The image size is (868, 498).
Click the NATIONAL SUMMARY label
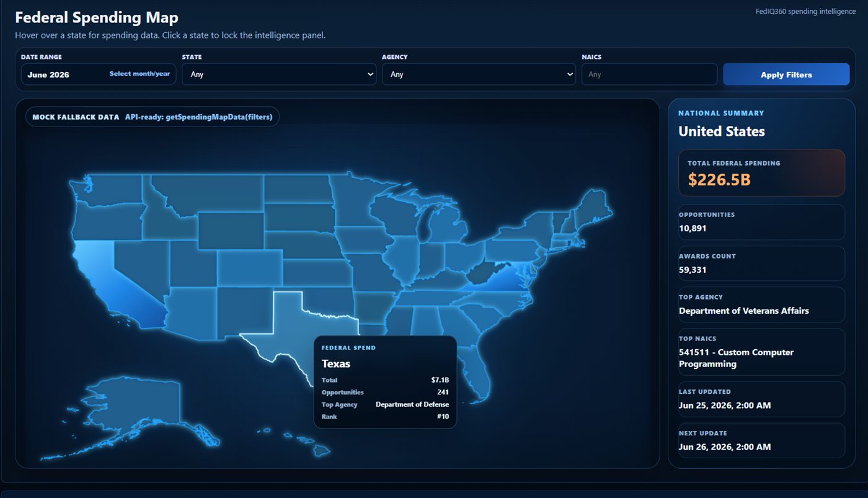pos(721,113)
